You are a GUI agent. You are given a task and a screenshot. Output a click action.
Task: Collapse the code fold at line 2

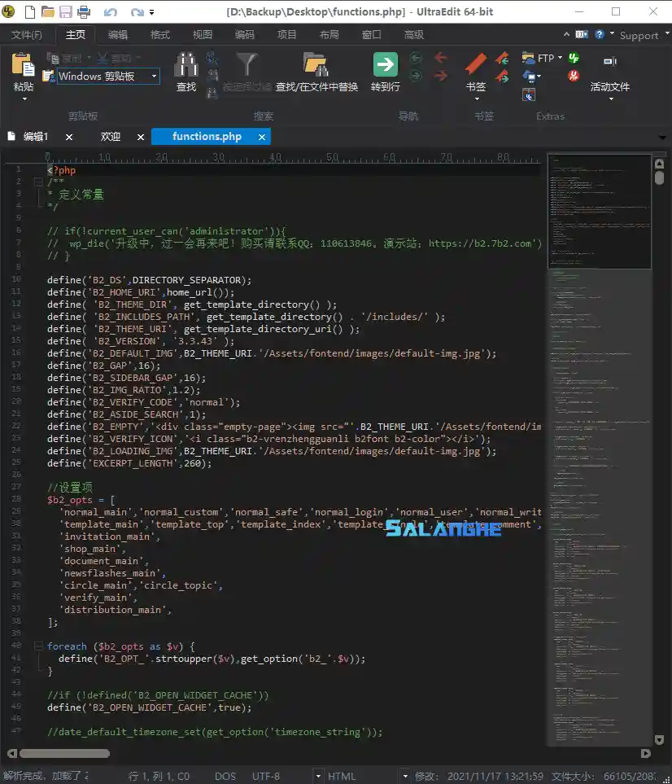click(38, 182)
